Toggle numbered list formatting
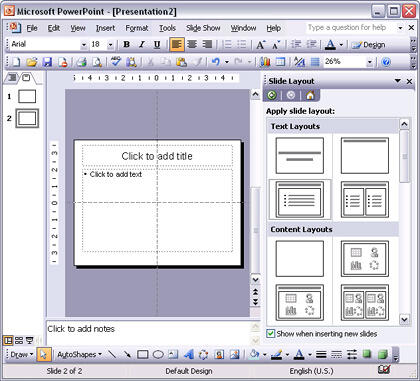The height and width of the screenshot is (381, 420). click(227, 44)
